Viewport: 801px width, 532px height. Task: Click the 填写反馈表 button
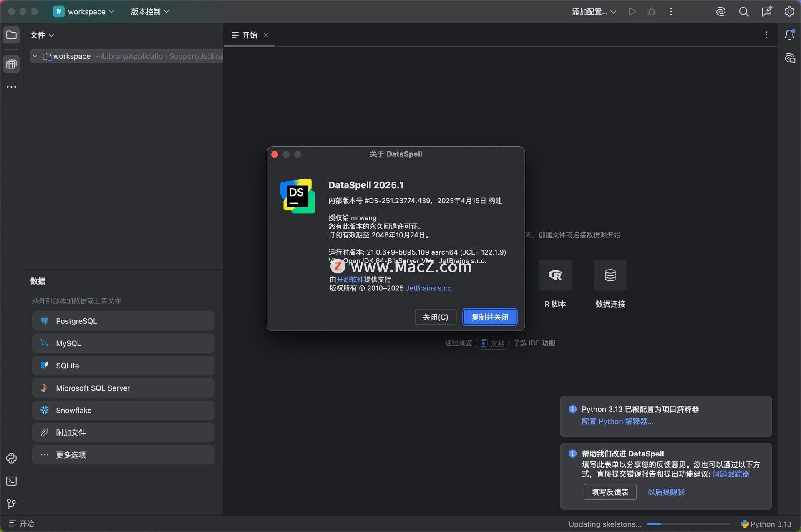(x=610, y=492)
